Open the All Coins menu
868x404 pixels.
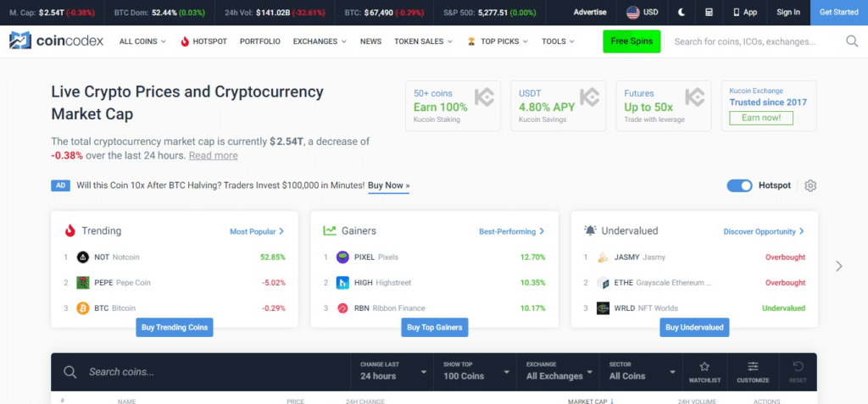[143, 42]
